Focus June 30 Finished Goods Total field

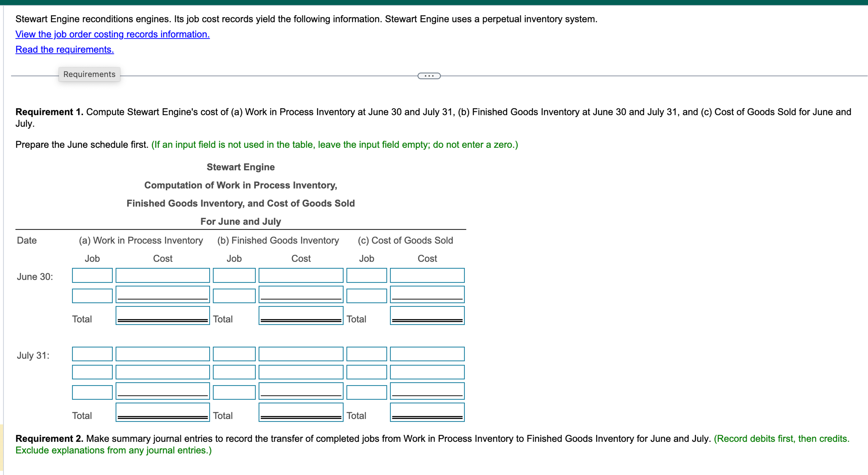click(301, 315)
